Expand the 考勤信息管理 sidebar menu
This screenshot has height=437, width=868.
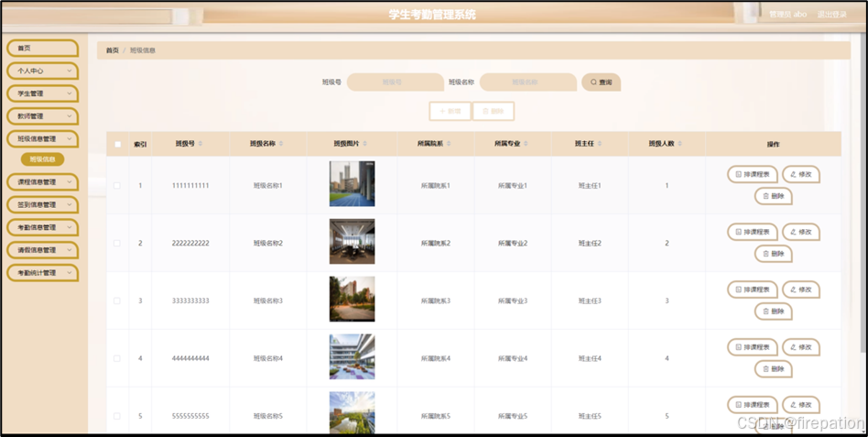coord(43,227)
